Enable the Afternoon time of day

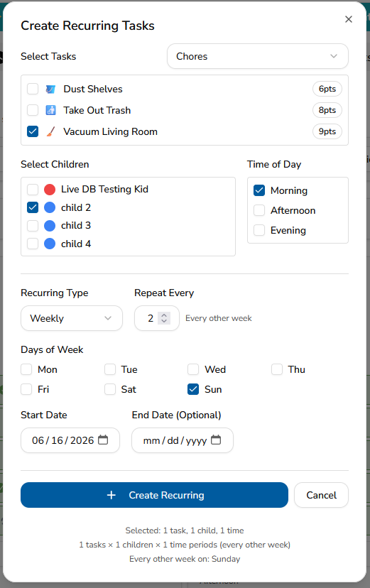[x=259, y=210]
